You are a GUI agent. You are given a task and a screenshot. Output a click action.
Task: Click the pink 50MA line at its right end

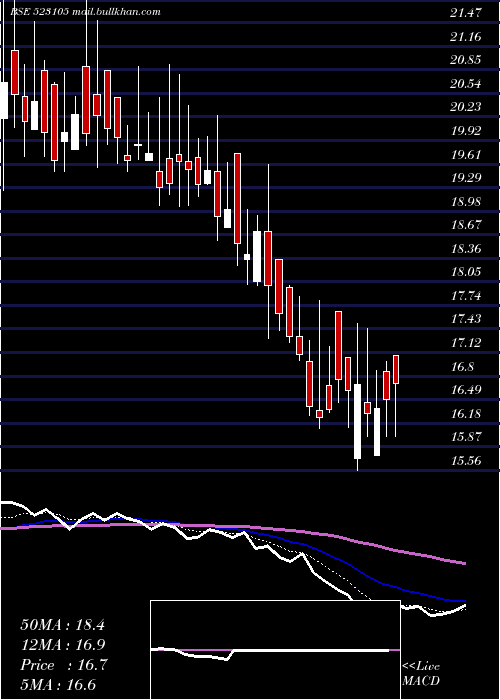click(x=463, y=563)
